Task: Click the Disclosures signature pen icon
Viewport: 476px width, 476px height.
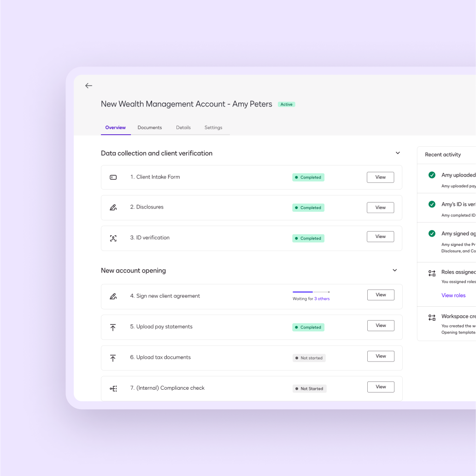Action: point(113,208)
